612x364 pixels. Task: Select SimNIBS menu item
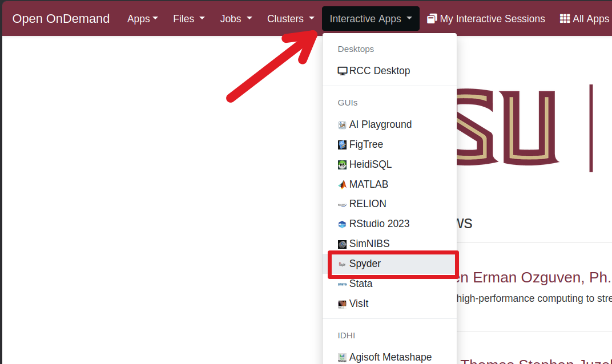tap(389, 244)
